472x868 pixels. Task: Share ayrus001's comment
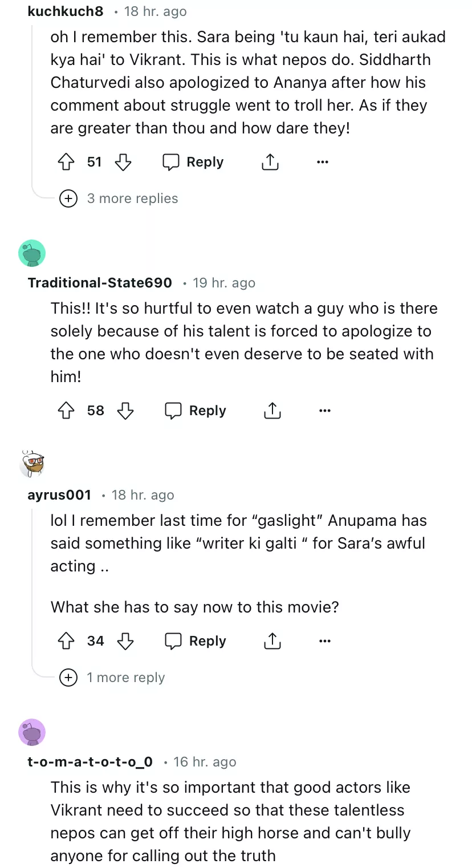click(x=272, y=642)
